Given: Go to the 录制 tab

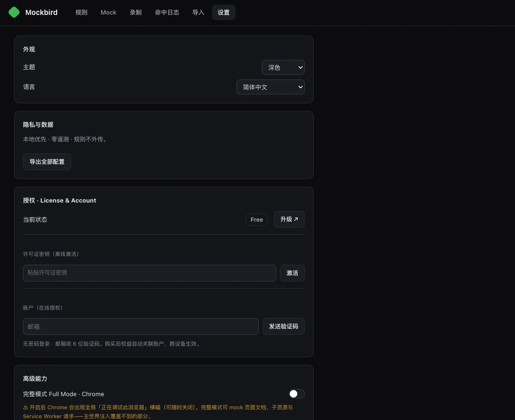Looking at the screenshot, I should pos(135,13).
